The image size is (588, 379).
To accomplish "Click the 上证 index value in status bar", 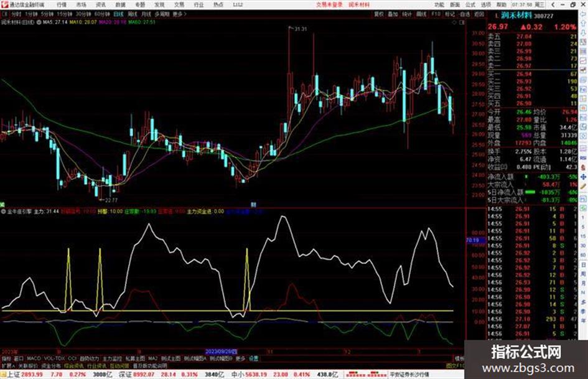I will (32, 375).
